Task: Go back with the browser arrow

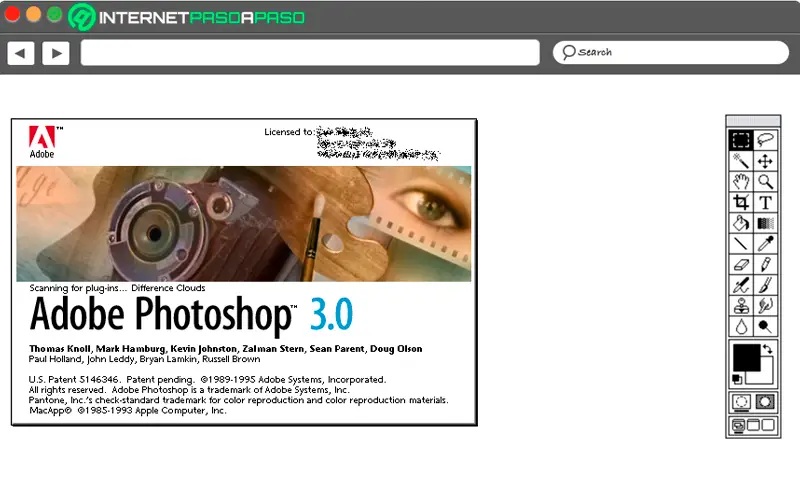Action: coord(20,53)
